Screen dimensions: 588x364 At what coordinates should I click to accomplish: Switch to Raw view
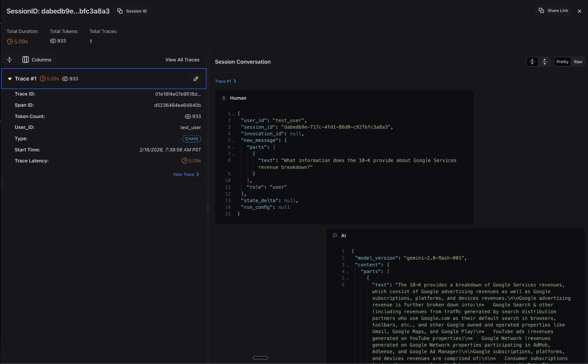tap(578, 62)
